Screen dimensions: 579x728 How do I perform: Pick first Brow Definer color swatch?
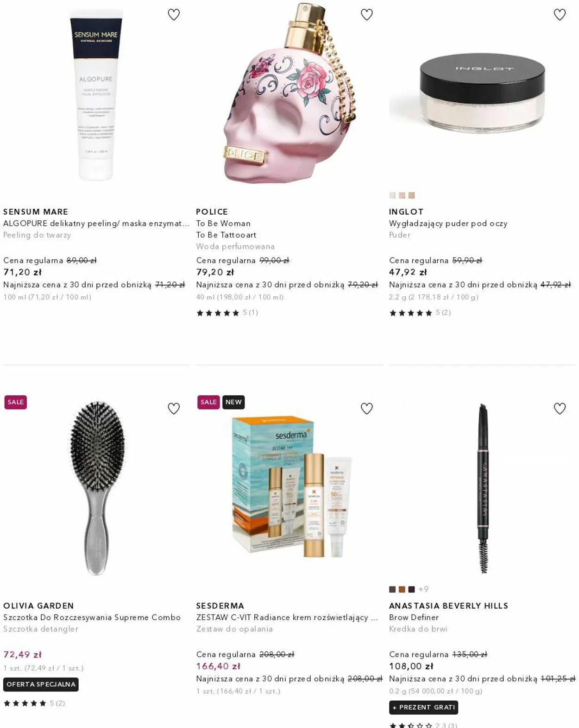pyautogui.click(x=392, y=589)
